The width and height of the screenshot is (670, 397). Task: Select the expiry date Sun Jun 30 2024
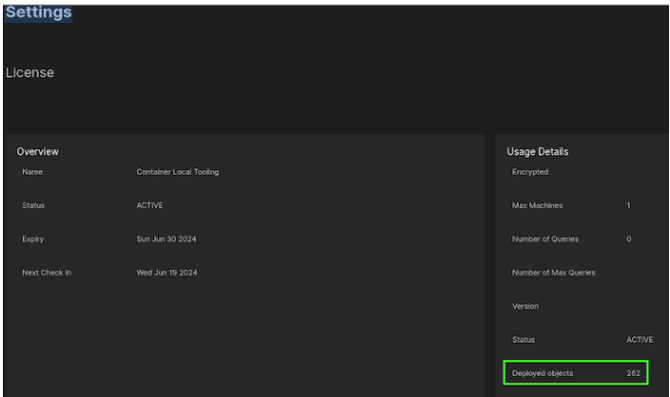point(166,239)
